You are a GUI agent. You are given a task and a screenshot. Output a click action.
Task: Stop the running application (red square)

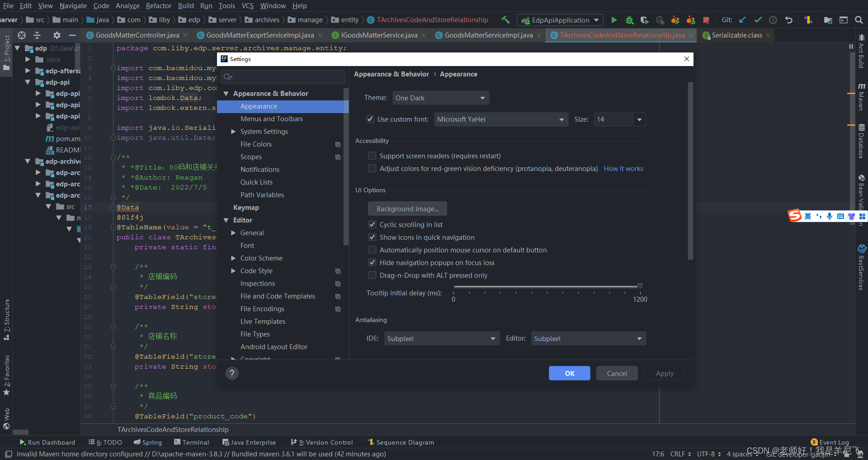pyautogui.click(x=706, y=20)
